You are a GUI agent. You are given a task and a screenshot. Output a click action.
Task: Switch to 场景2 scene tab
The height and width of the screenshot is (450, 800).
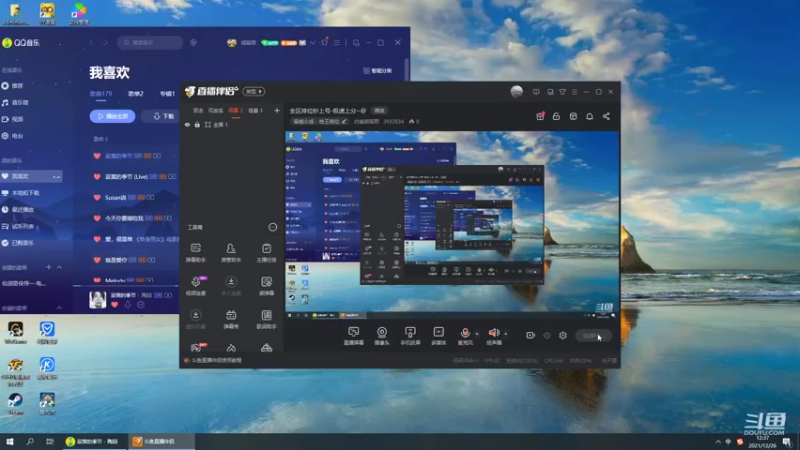(235, 110)
